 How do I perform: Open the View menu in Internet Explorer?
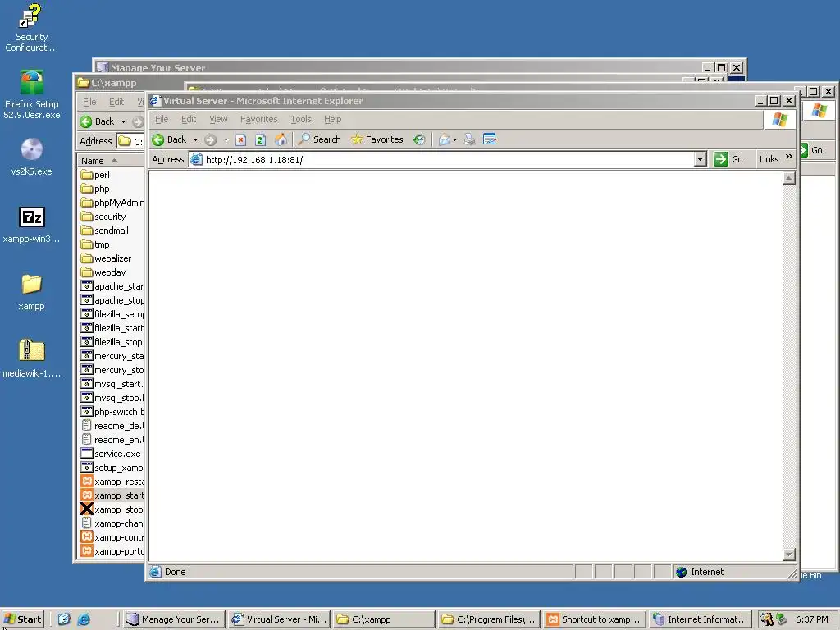(x=218, y=120)
